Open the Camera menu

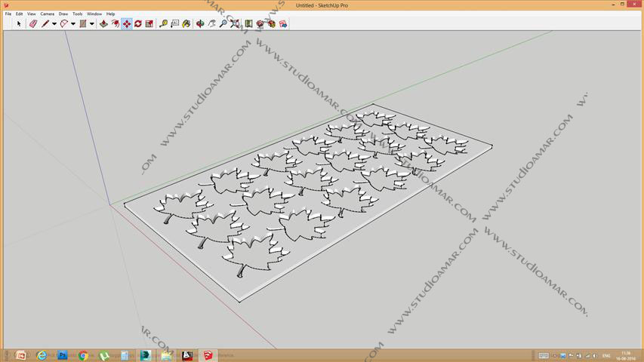(47, 14)
